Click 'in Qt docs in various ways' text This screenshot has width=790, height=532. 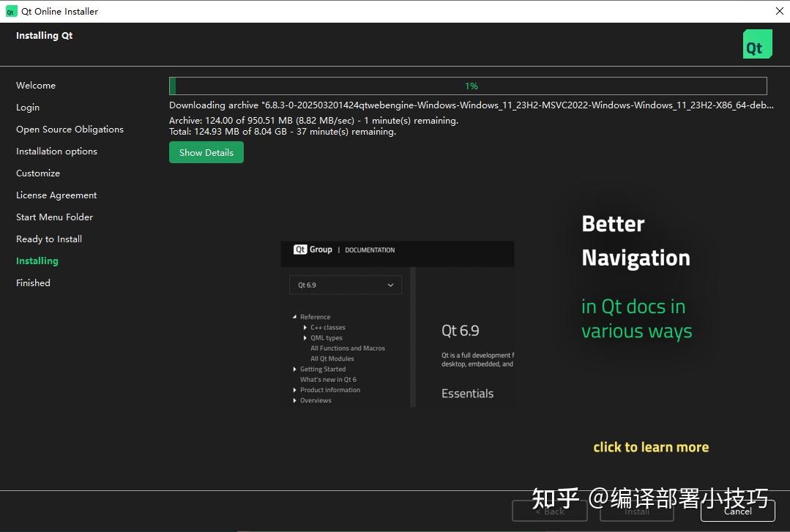637,319
